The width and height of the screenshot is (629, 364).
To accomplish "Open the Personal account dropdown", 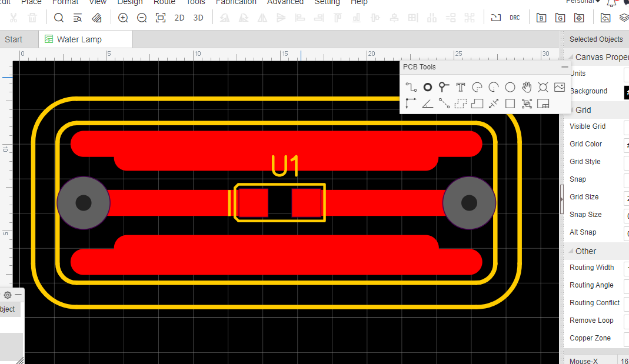I will pyautogui.click(x=583, y=2).
